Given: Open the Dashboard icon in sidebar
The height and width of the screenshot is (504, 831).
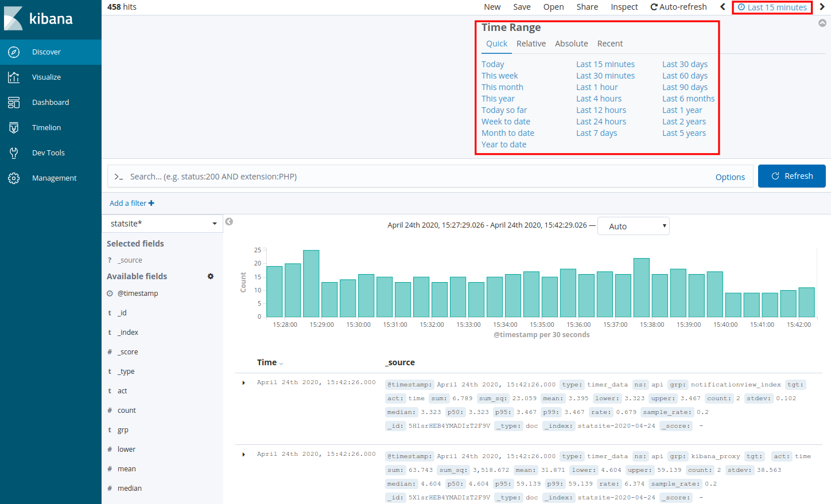Looking at the screenshot, I should (x=14, y=103).
